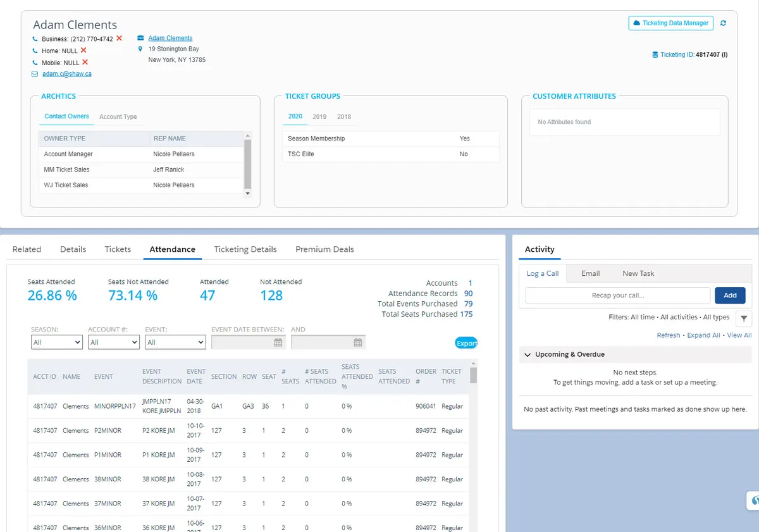Viewport: 759px width, 532px height.
Task: Export the attendance data
Action: point(466,343)
